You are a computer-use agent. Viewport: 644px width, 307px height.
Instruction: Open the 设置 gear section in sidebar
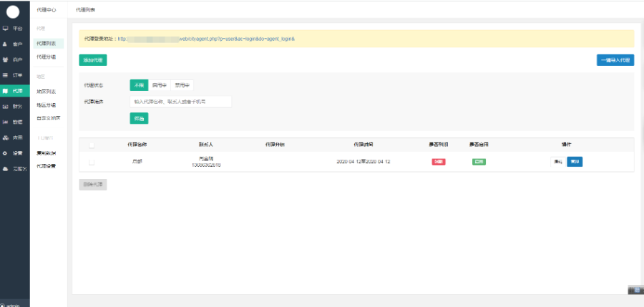[x=14, y=153]
